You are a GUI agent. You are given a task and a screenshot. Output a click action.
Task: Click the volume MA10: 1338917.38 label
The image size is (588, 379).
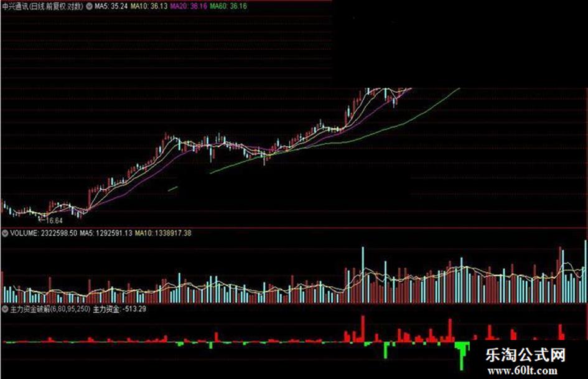point(163,233)
